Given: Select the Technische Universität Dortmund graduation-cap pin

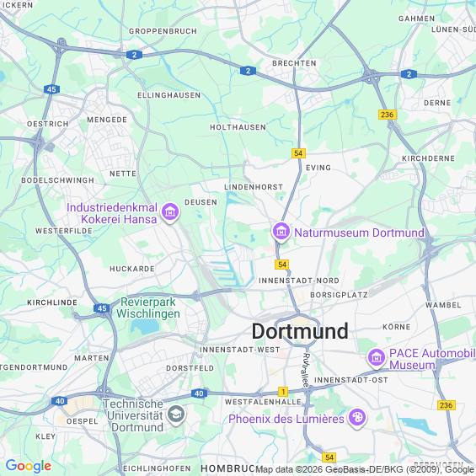Looking at the screenshot, I should point(176,414).
